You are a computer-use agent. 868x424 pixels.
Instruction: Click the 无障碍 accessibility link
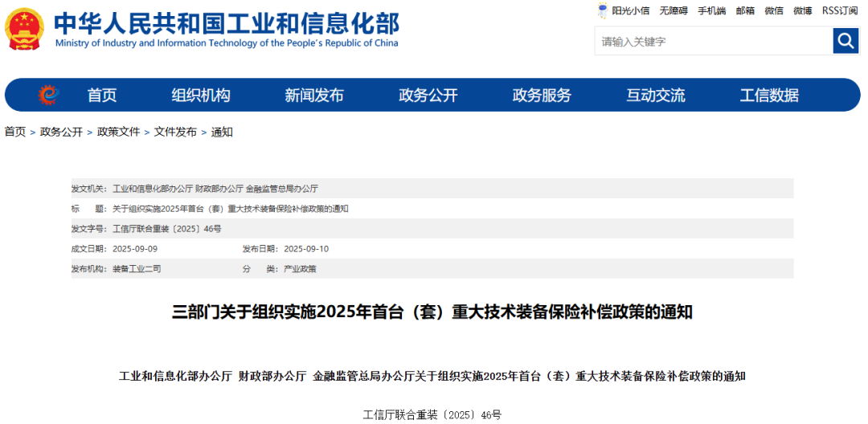click(674, 10)
